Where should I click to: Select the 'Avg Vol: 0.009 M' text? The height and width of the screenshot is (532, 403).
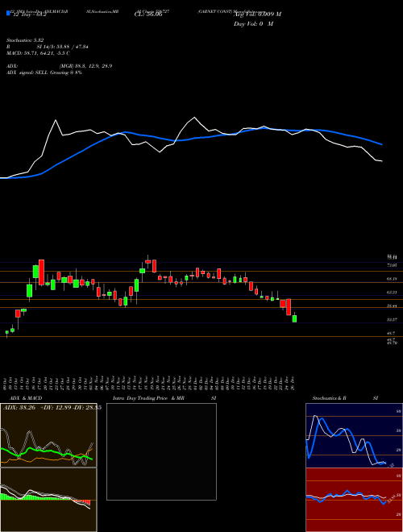257,15
